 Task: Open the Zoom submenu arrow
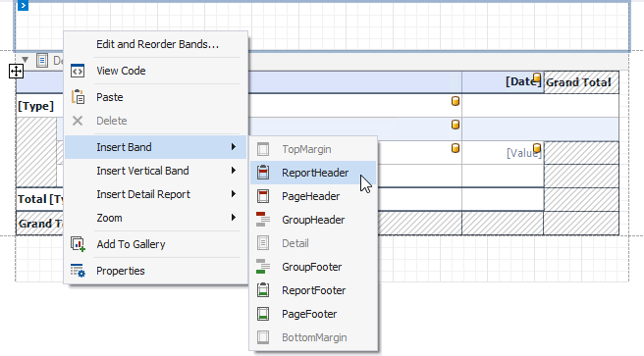(x=234, y=218)
